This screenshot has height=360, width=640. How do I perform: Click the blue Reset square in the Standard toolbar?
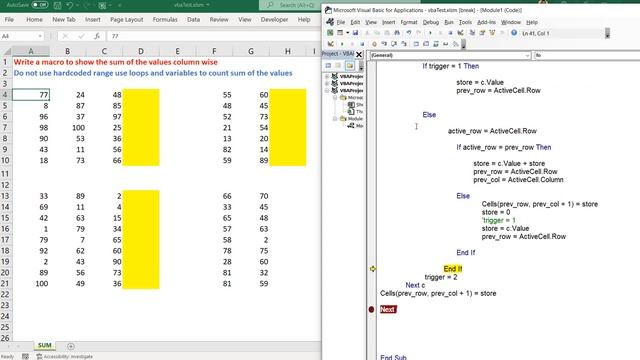(450, 33)
